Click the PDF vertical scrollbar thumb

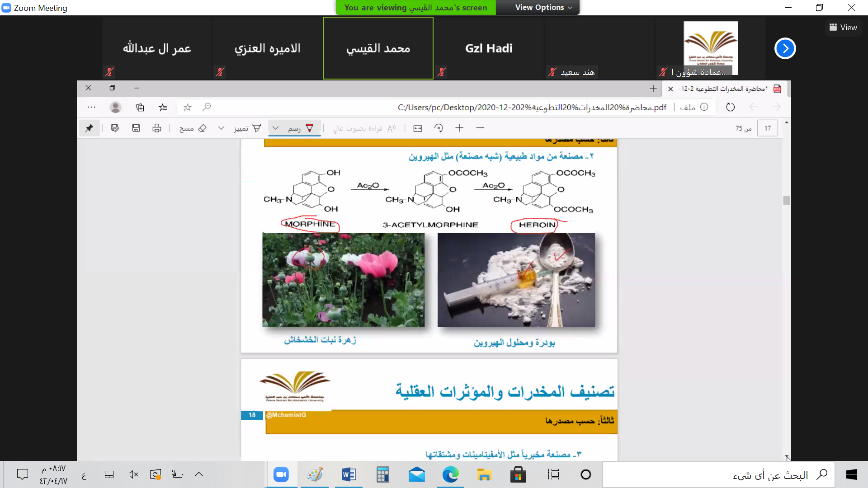[x=787, y=200]
